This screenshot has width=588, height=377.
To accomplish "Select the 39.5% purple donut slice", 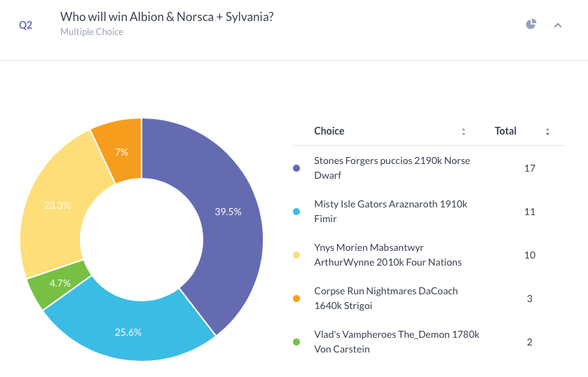I will pos(228,212).
